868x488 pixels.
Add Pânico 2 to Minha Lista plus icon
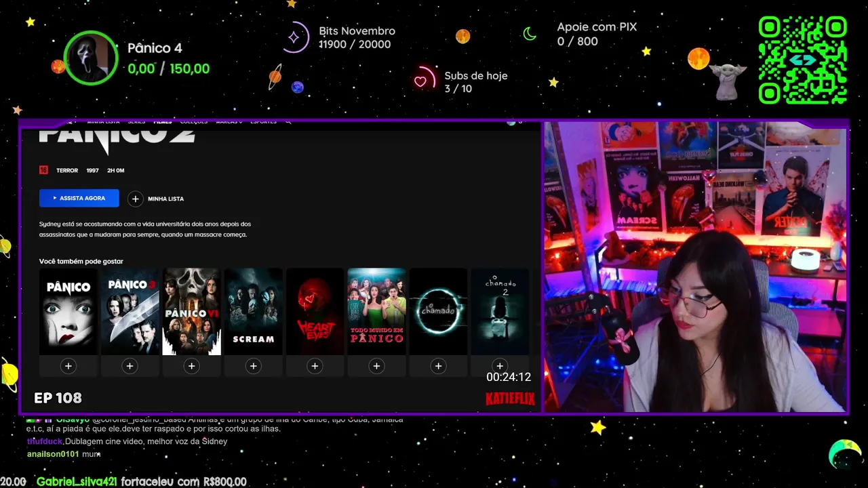point(135,199)
